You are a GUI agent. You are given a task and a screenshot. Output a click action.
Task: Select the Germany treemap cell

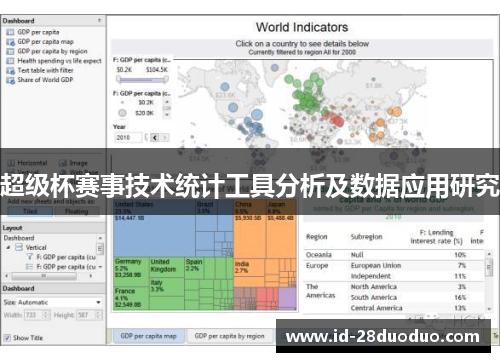tap(131, 272)
